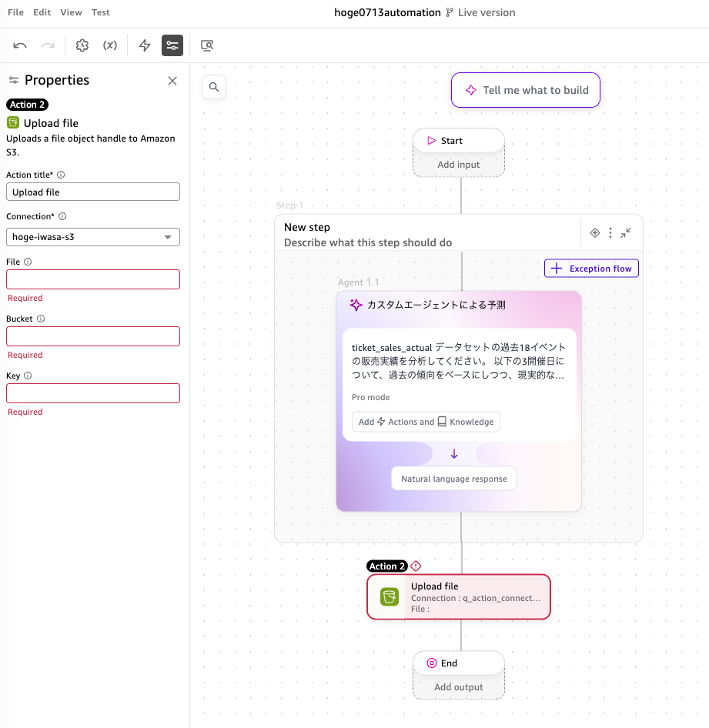Toggle the Properties sliders toolbar button
The image size is (709, 728).
[x=172, y=45]
